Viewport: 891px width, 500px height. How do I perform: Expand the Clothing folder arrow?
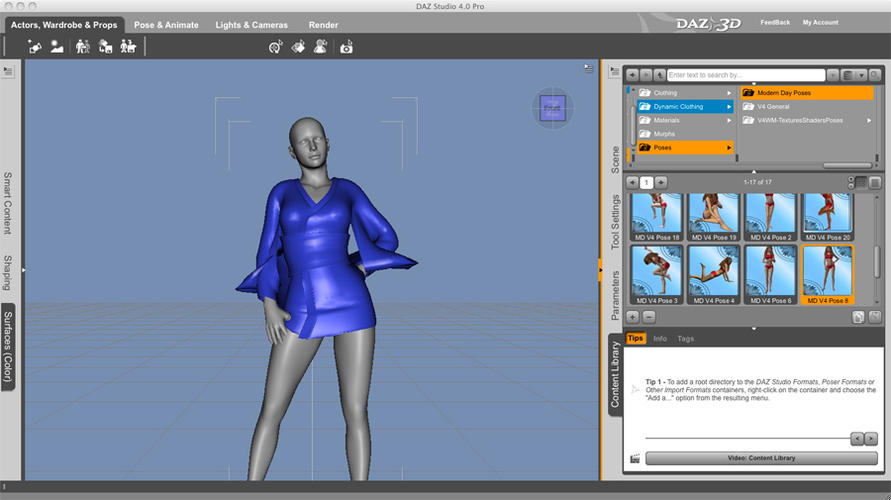click(x=729, y=93)
